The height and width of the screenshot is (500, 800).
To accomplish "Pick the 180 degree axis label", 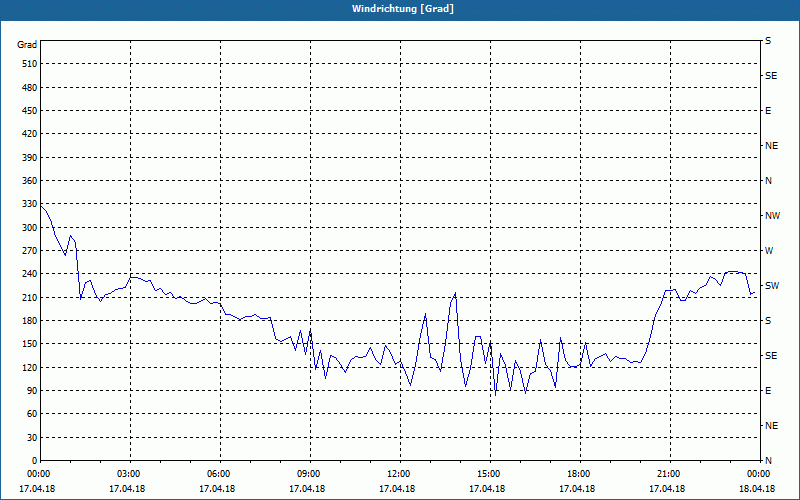I will tap(30, 321).
